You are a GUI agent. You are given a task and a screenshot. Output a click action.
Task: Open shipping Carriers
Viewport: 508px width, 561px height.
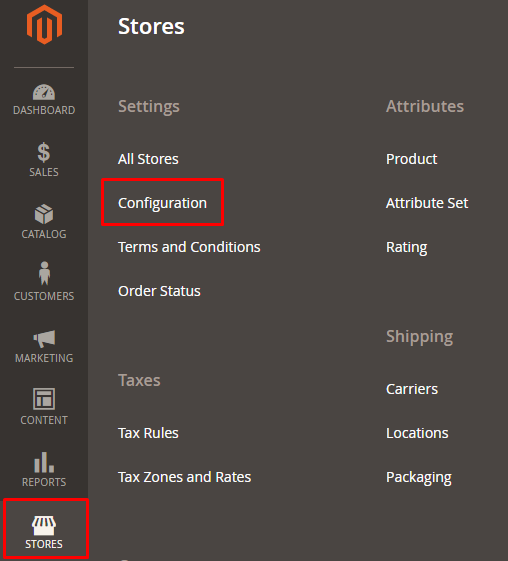point(412,389)
